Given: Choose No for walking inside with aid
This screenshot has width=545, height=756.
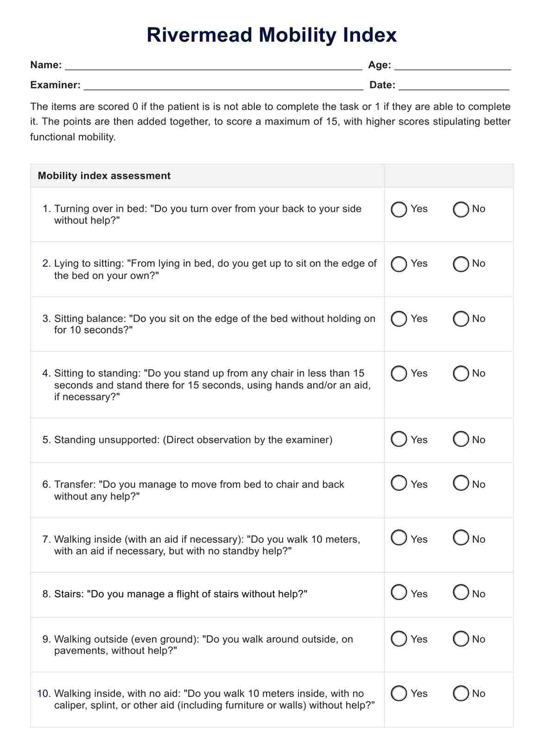Looking at the screenshot, I should pos(461,538).
